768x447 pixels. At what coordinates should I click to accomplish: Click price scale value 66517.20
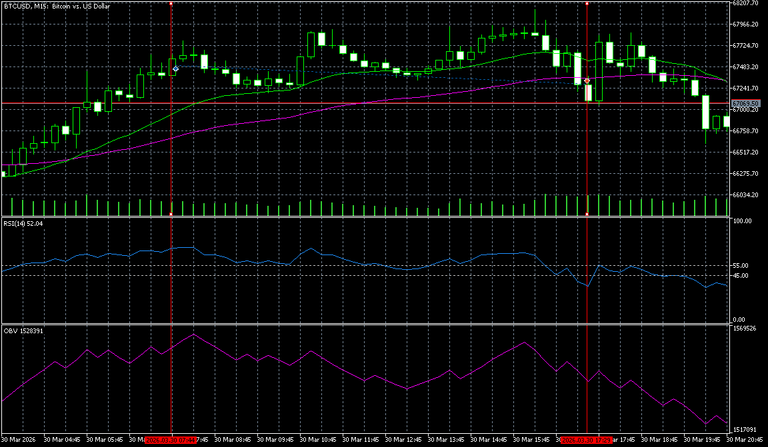(x=745, y=152)
